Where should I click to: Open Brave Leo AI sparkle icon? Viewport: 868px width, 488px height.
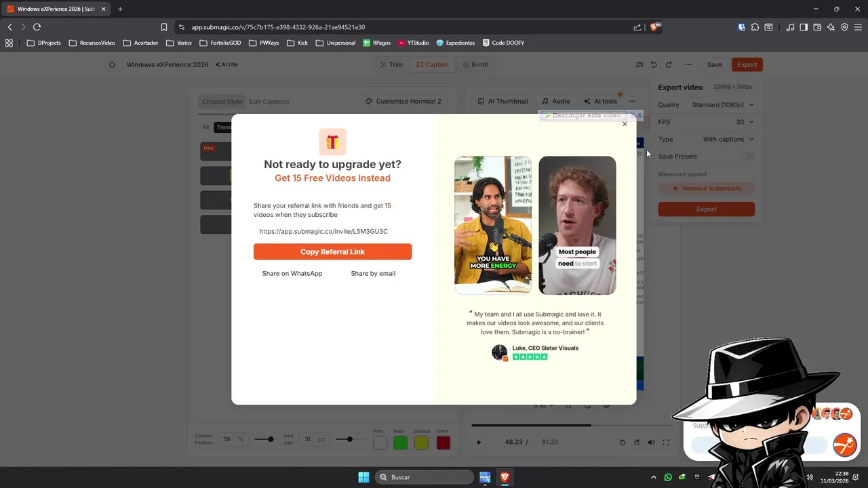[831, 27]
